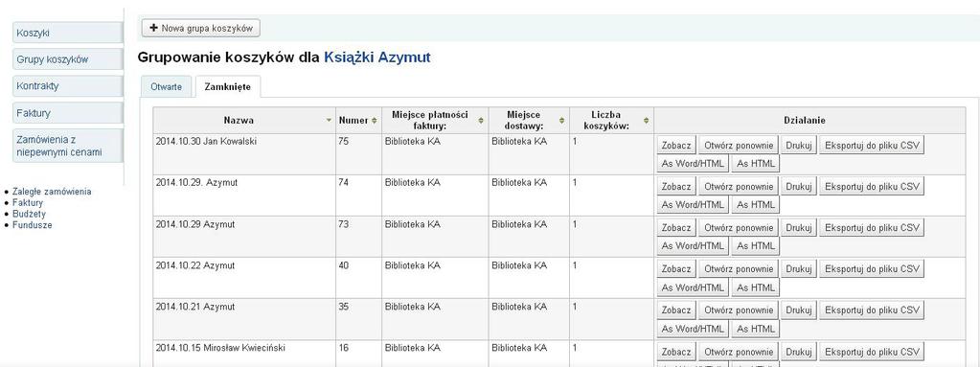Click As HTML for group 74
This screenshot has width=980, height=367.
pyautogui.click(x=756, y=204)
